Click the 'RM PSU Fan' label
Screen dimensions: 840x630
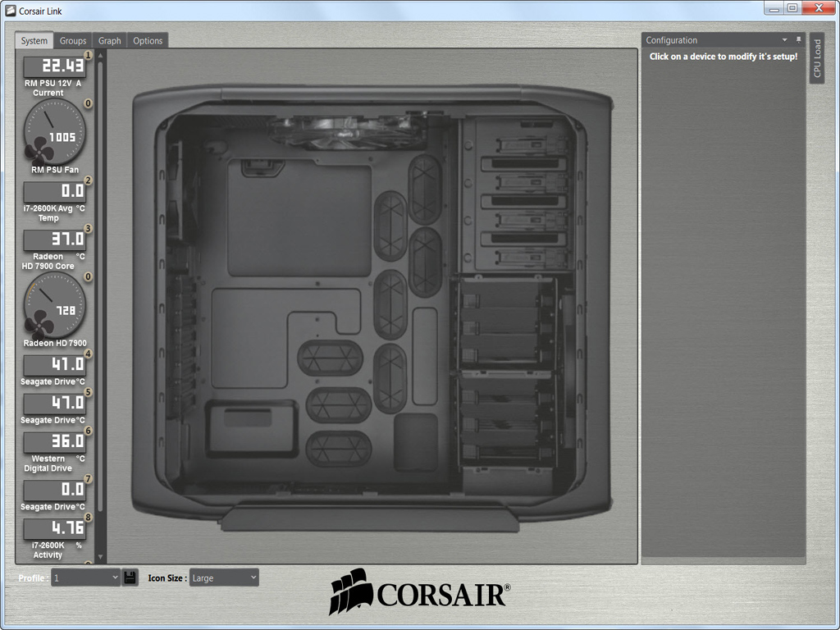(x=55, y=170)
